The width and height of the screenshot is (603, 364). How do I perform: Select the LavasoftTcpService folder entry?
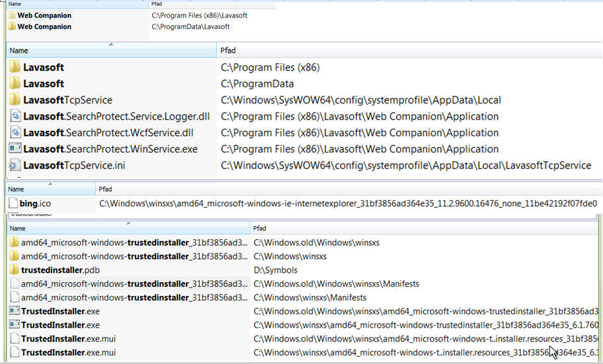click(67, 100)
